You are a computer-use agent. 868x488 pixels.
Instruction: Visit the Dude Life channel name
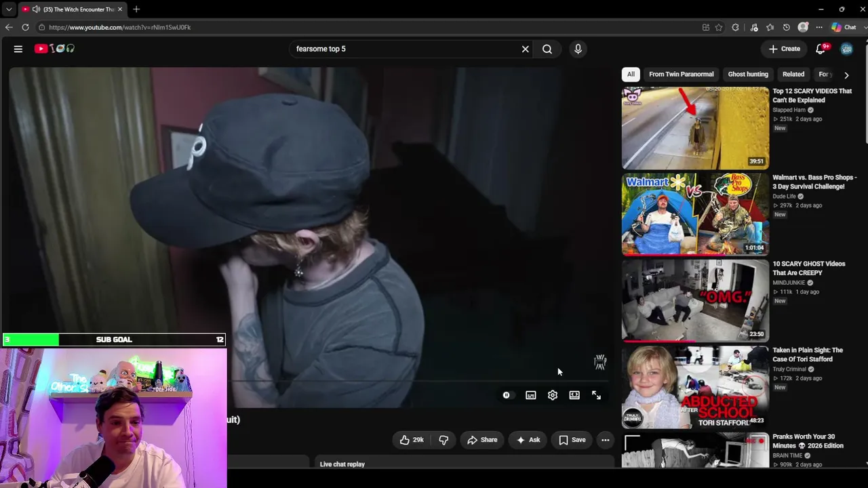coord(784,197)
